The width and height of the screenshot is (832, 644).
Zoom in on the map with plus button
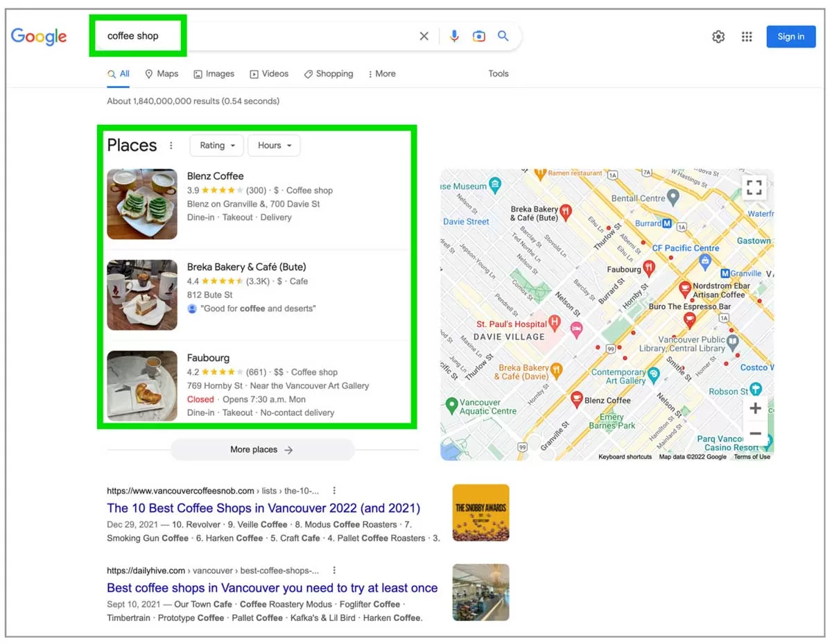(x=755, y=408)
